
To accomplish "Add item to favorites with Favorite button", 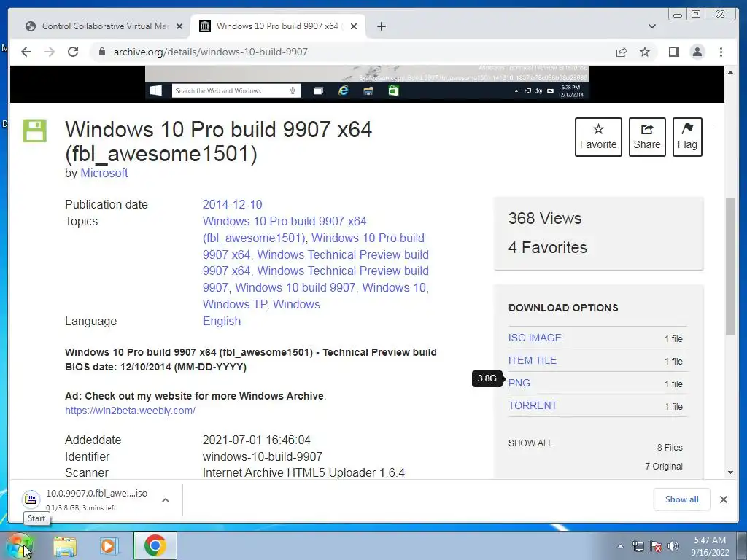I will point(598,136).
